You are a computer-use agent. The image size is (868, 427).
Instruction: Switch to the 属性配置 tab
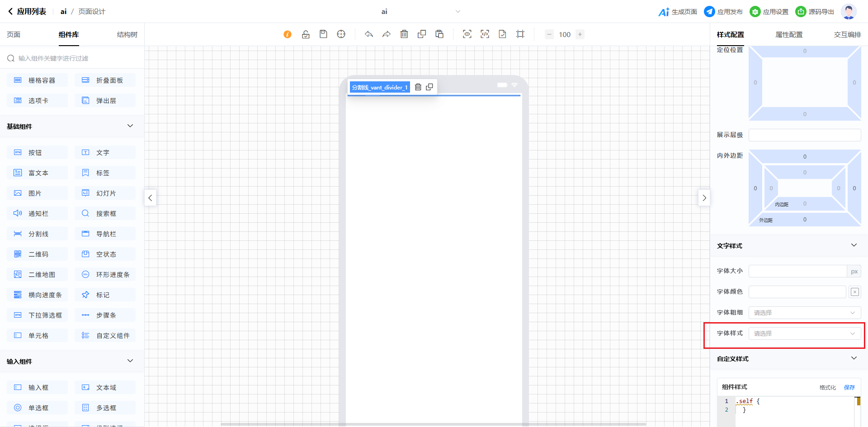[x=789, y=35]
